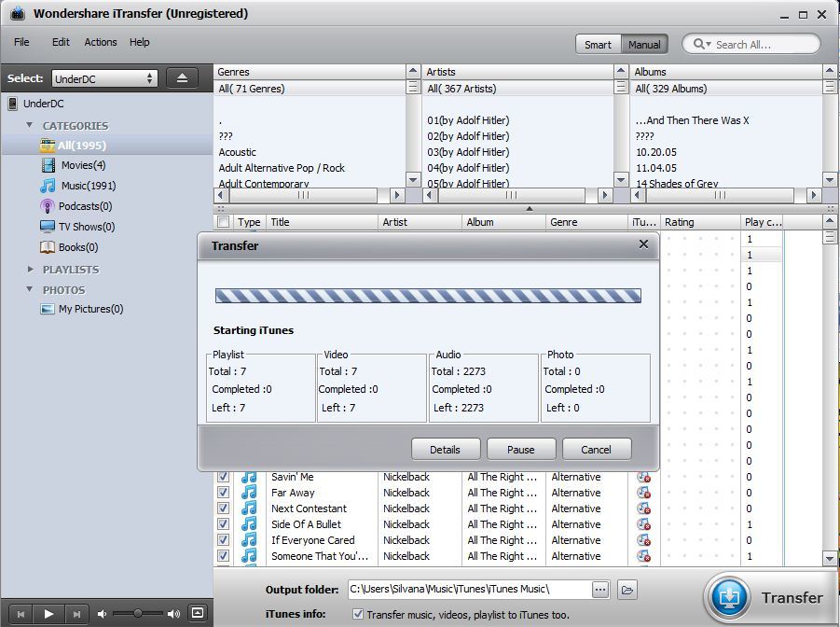This screenshot has height=627, width=840.
Task: Select the All(1995) category icon
Action: pyautogui.click(x=48, y=145)
